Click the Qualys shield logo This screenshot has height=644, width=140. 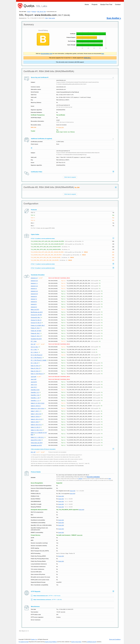(x=20, y=6)
